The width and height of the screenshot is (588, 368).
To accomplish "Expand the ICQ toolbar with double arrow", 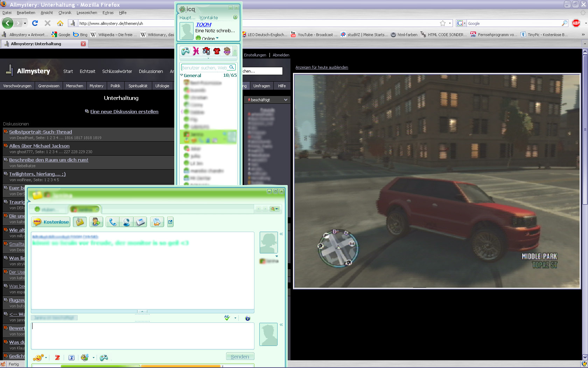I will [235, 51].
